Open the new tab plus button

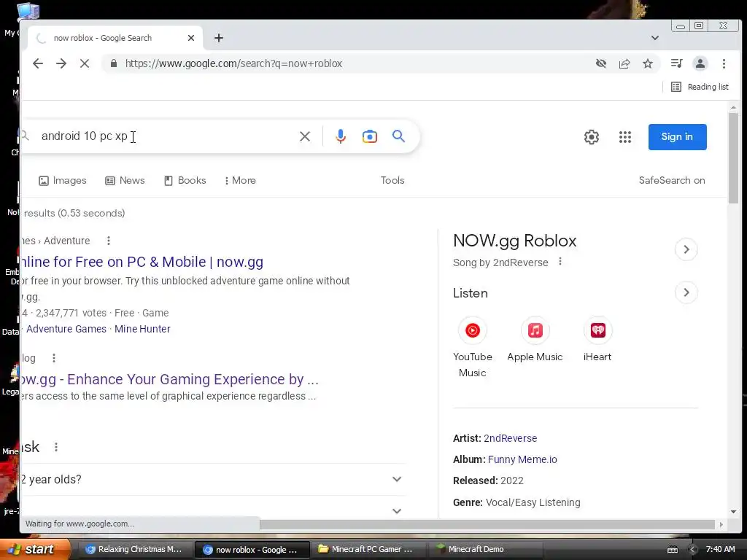[x=219, y=38]
